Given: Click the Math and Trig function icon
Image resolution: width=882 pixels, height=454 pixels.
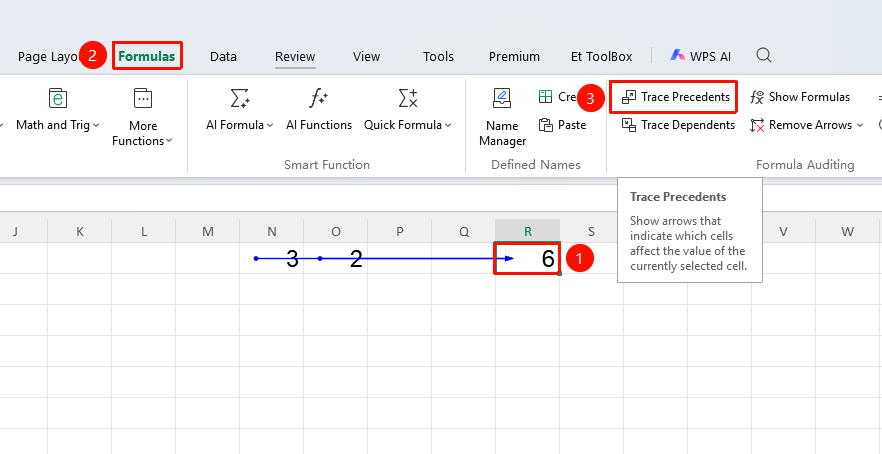Looking at the screenshot, I should tap(57, 98).
